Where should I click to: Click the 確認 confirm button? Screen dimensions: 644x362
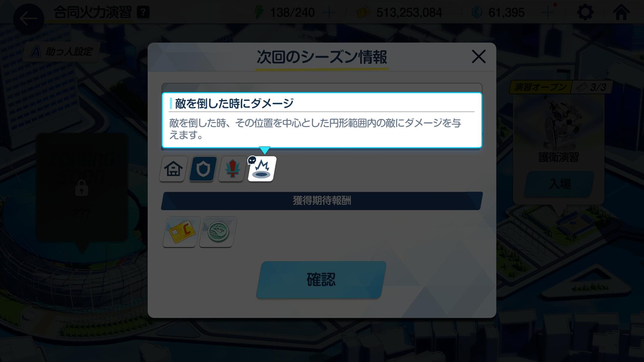point(321,280)
